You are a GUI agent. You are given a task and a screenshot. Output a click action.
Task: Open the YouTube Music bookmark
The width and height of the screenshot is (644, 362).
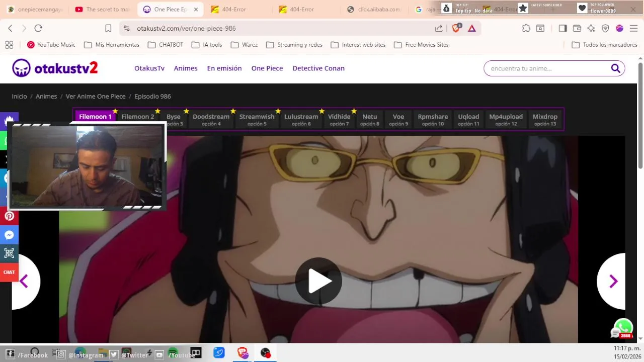pos(51,45)
